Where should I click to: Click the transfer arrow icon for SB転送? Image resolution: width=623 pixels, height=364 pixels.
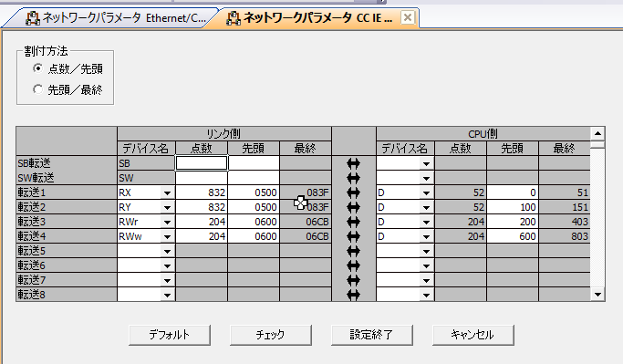click(x=353, y=163)
